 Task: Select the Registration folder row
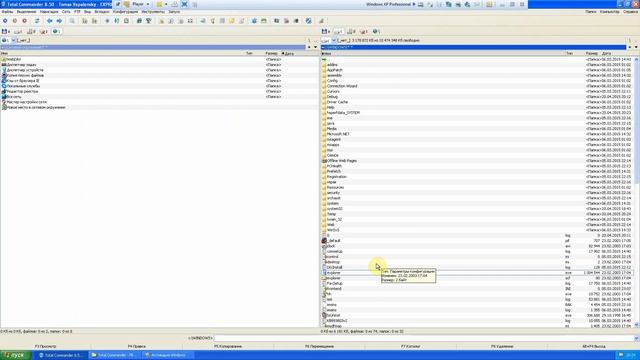477,177
